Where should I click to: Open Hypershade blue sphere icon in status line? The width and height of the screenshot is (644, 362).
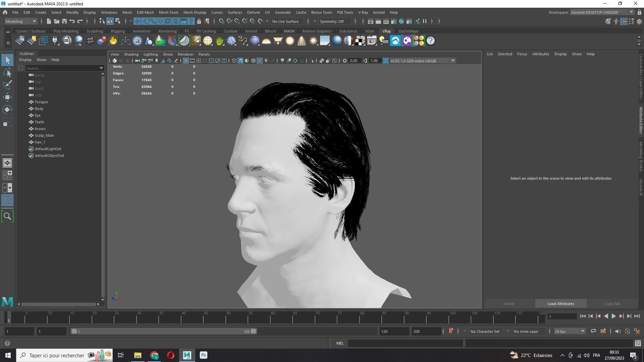point(401,21)
